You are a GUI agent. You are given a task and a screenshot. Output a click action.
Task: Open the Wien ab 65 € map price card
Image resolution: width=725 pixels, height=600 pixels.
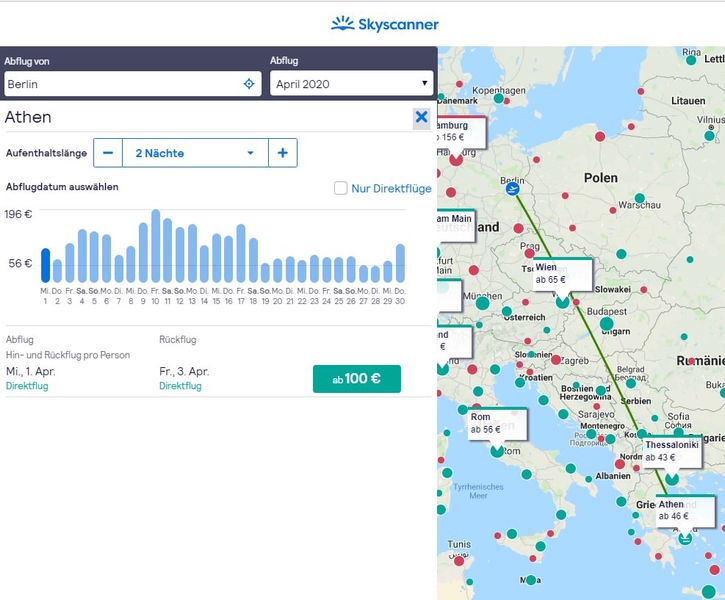point(562,274)
